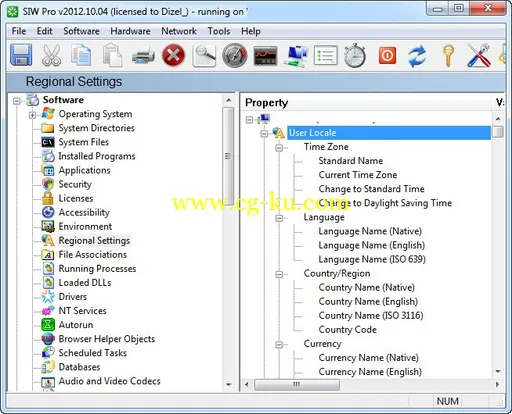Image resolution: width=512 pixels, height=414 pixels.
Task: Collapse the Country/Region group
Action: (279, 274)
